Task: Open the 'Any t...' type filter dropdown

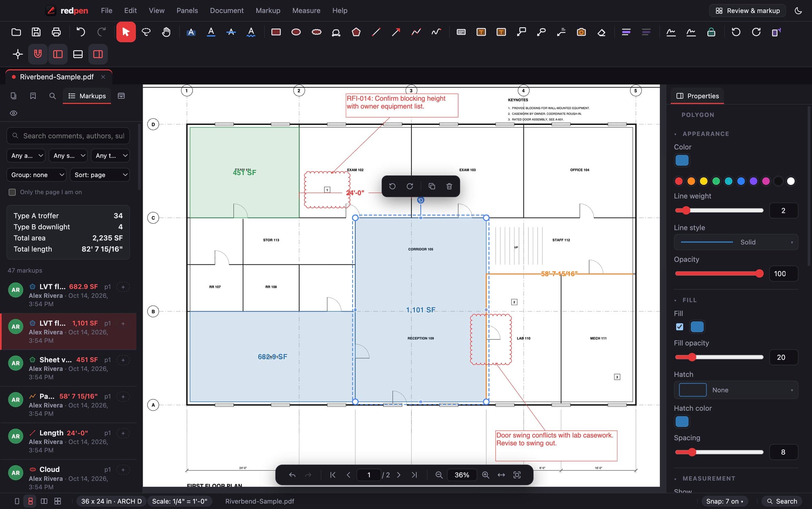Action: tap(110, 156)
